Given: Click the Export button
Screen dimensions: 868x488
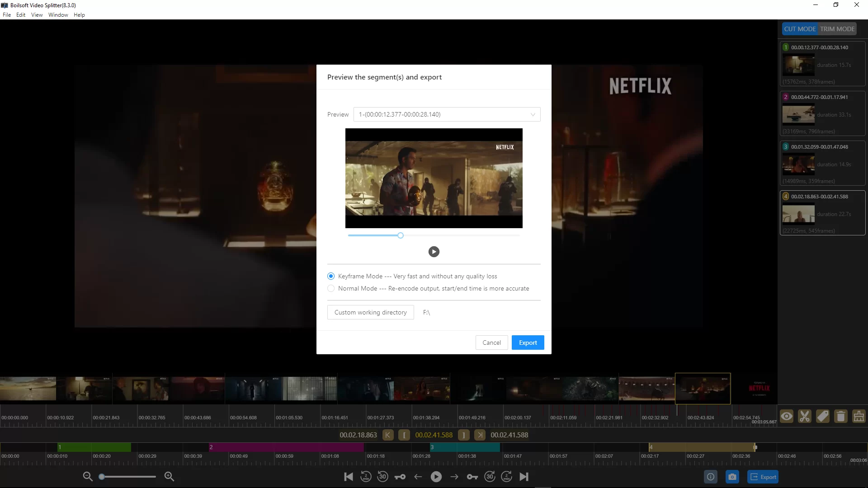Looking at the screenshot, I should [528, 342].
